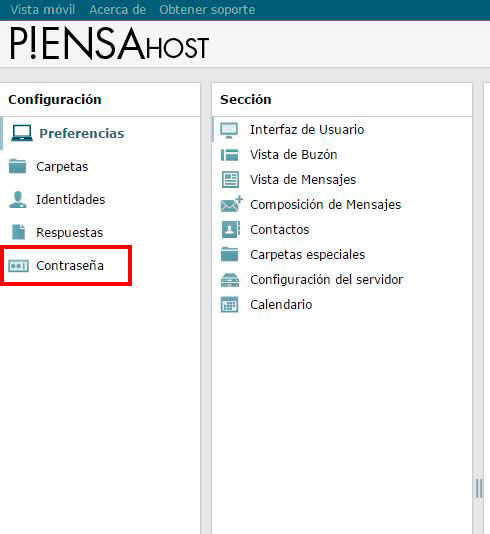490x534 pixels.
Task: Click the Carpetas folder icon
Action: [x=18, y=167]
